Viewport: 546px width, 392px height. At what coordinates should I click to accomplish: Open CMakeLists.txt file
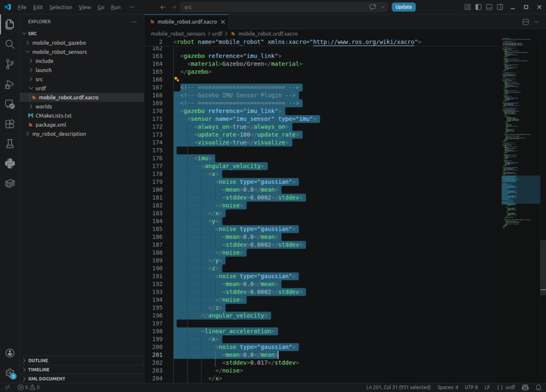pyautogui.click(x=82, y=116)
